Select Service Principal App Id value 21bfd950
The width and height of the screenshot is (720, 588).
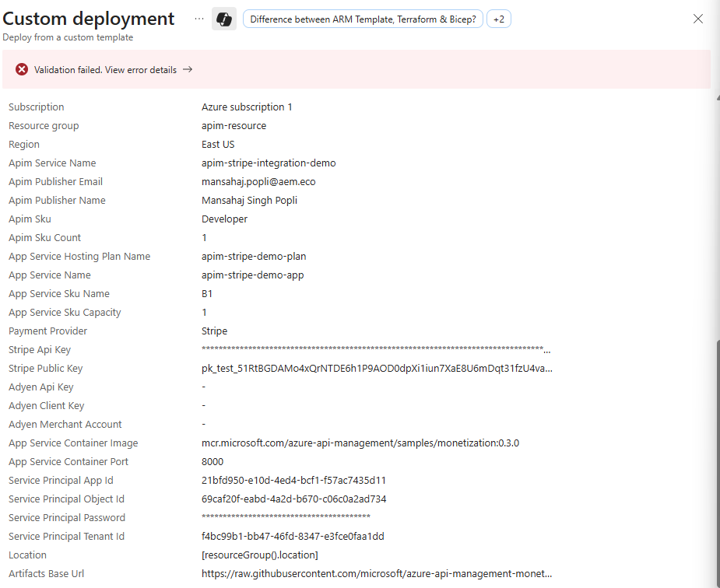(x=294, y=480)
